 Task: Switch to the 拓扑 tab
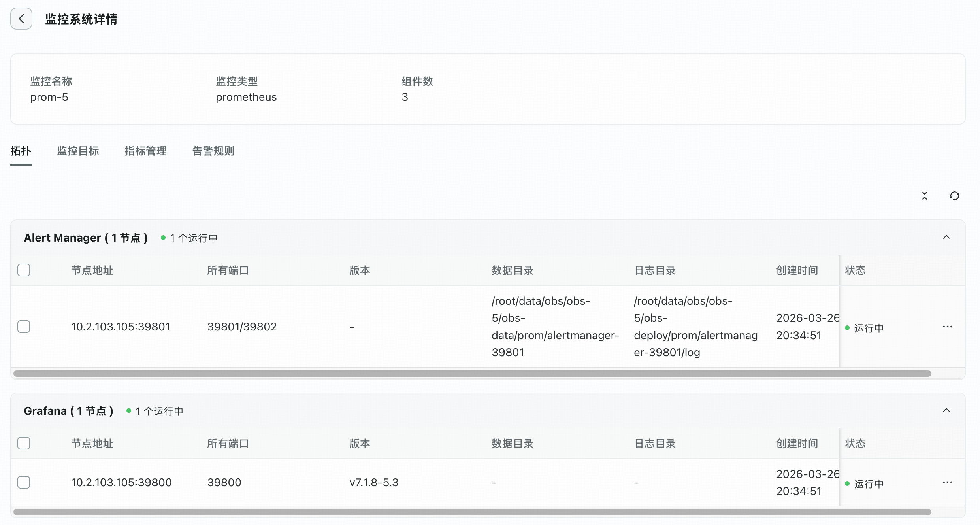point(21,151)
